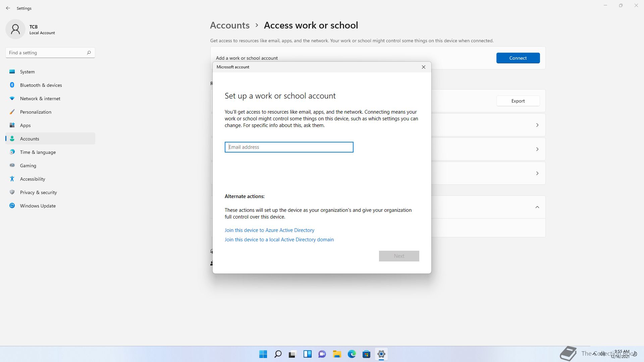The image size is (644, 362).
Task: Click the Export button
Action: [x=518, y=101]
